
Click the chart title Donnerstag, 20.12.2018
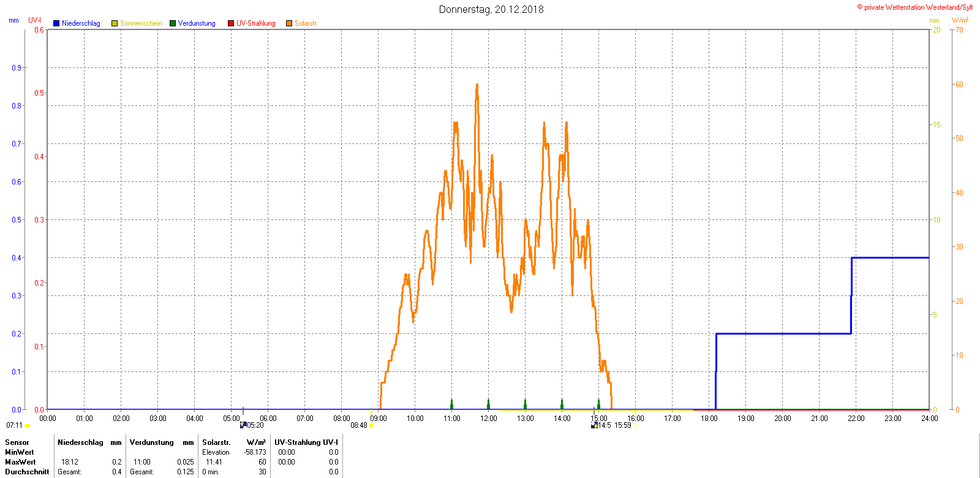pyautogui.click(x=491, y=9)
